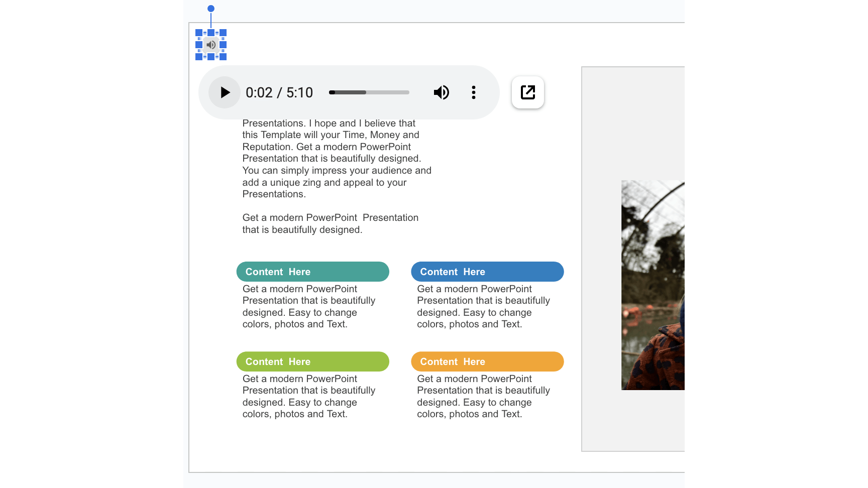Click the description text under the lime label
The width and height of the screenshot is (868, 488).
pos(309,397)
